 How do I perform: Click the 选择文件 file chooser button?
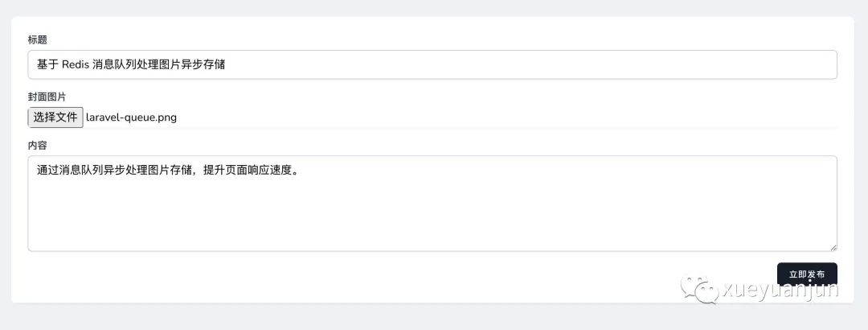[x=55, y=118]
